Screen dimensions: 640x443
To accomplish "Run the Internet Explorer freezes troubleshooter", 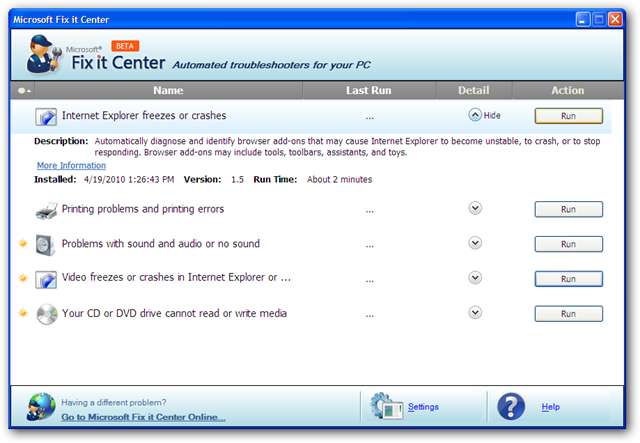I will 568,116.
